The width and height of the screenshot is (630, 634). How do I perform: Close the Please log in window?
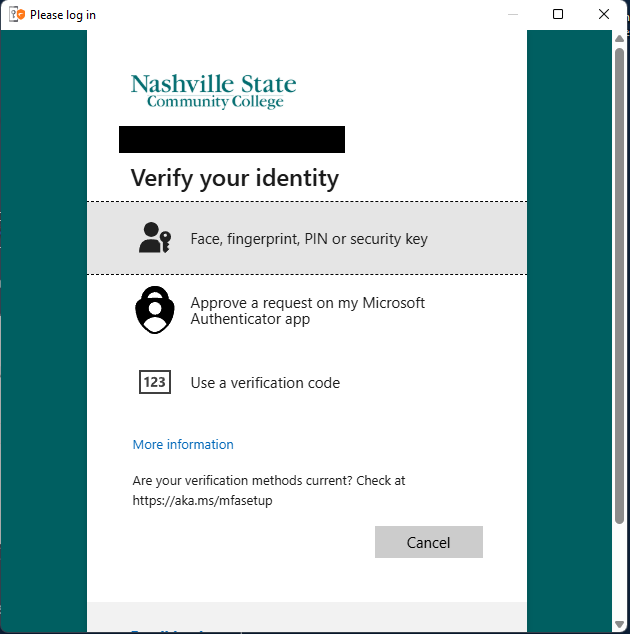(x=604, y=14)
